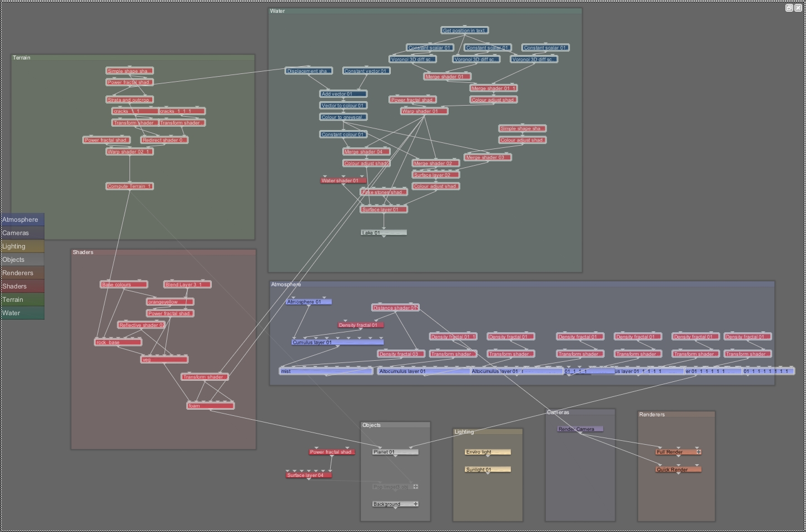
Task: Select Lighting in the left group list
Action: 22,246
